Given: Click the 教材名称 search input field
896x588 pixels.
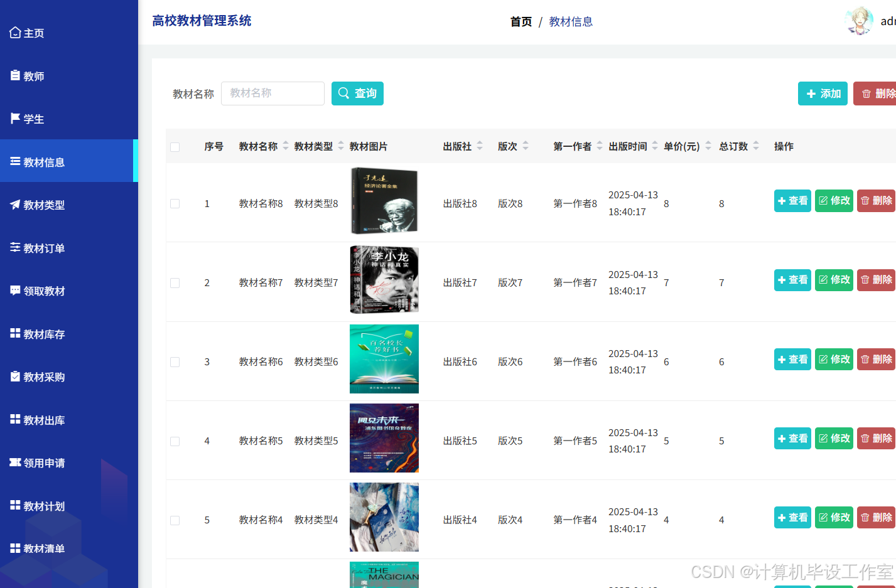Looking at the screenshot, I should click(x=273, y=93).
